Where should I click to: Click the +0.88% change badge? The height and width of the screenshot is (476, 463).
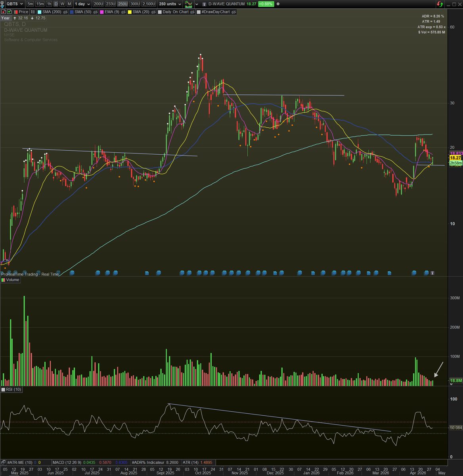[x=266, y=4]
